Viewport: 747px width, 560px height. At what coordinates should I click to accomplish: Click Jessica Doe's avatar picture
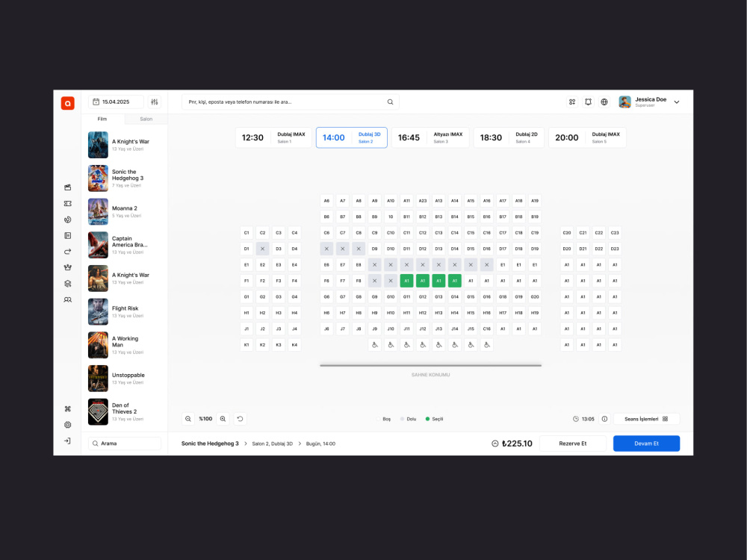[x=624, y=102]
